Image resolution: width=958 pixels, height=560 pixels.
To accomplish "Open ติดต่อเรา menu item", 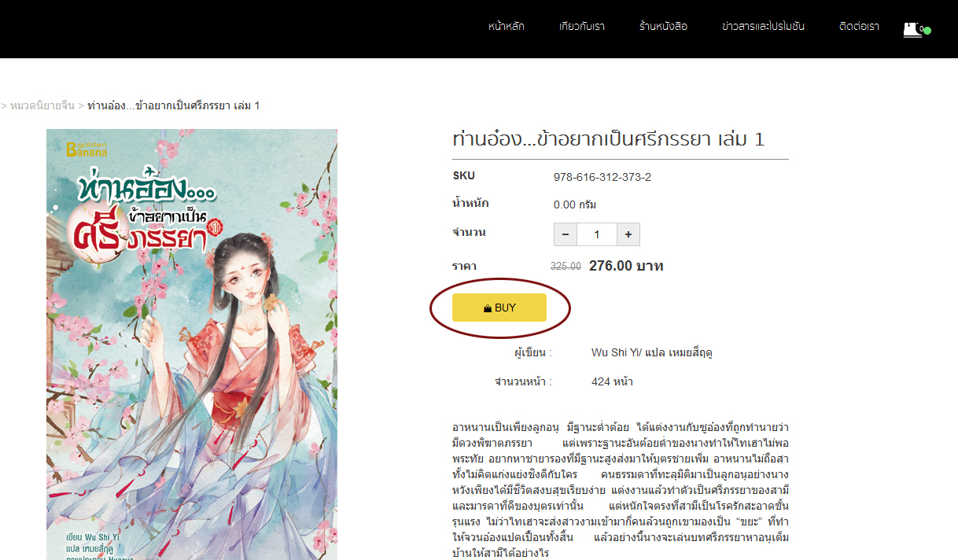I will [x=859, y=26].
